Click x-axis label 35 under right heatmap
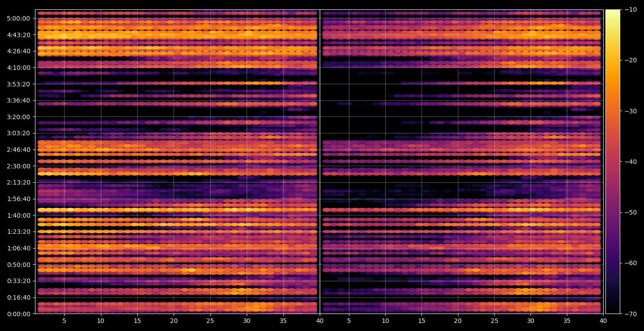Image resolution: width=644 pixels, height=331 pixels. [567, 321]
